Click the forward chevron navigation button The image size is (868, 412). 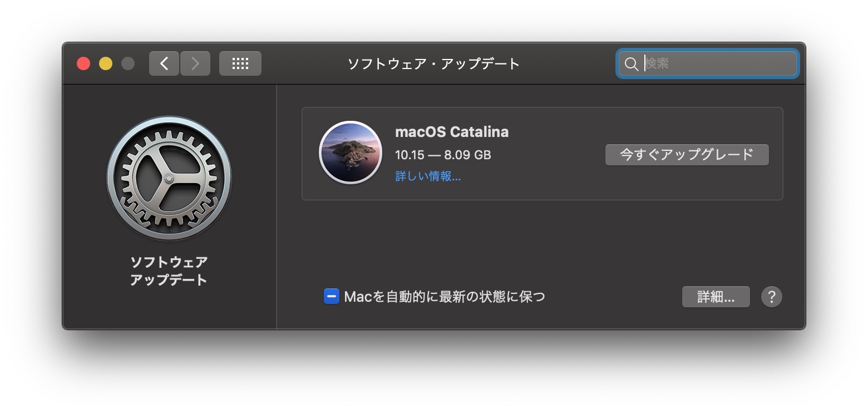pyautogui.click(x=195, y=63)
